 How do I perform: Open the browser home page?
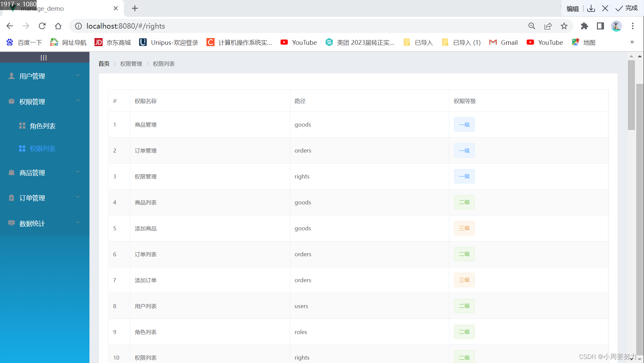point(58,26)
